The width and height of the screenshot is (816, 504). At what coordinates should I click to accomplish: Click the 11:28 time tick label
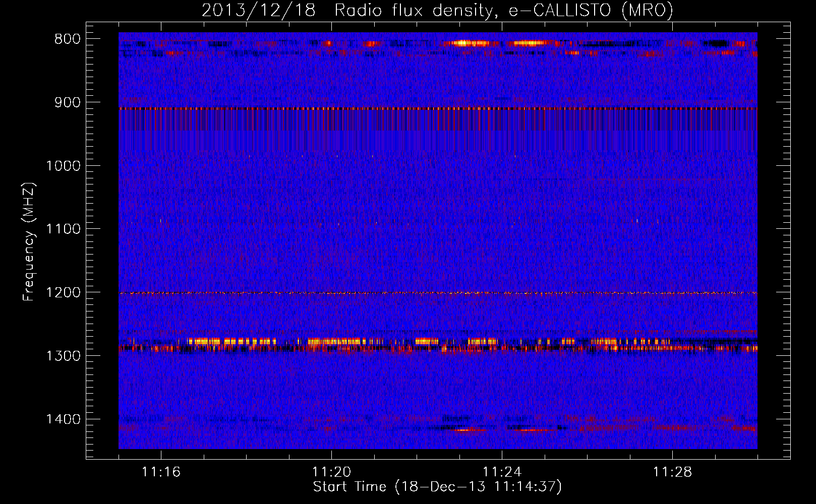pyautogui.click(x=672, y=472)
